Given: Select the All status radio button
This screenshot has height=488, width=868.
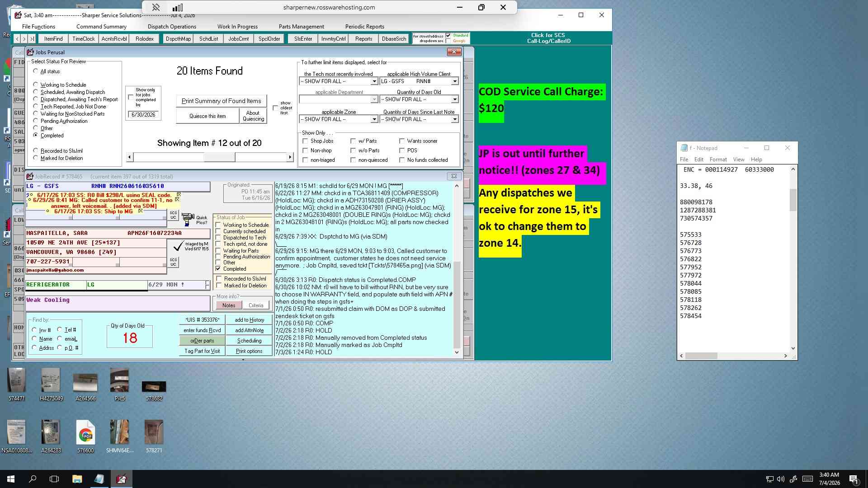Looking at the screenshot, I should [x=36, y=71].
